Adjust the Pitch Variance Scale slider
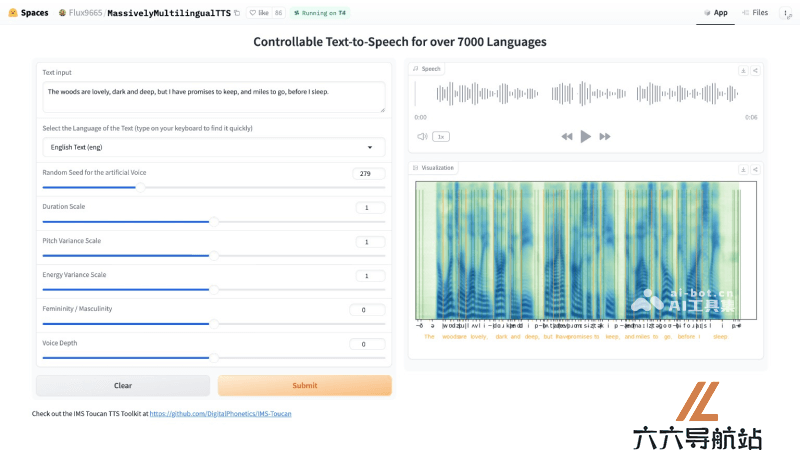 (x=214, y=256)
